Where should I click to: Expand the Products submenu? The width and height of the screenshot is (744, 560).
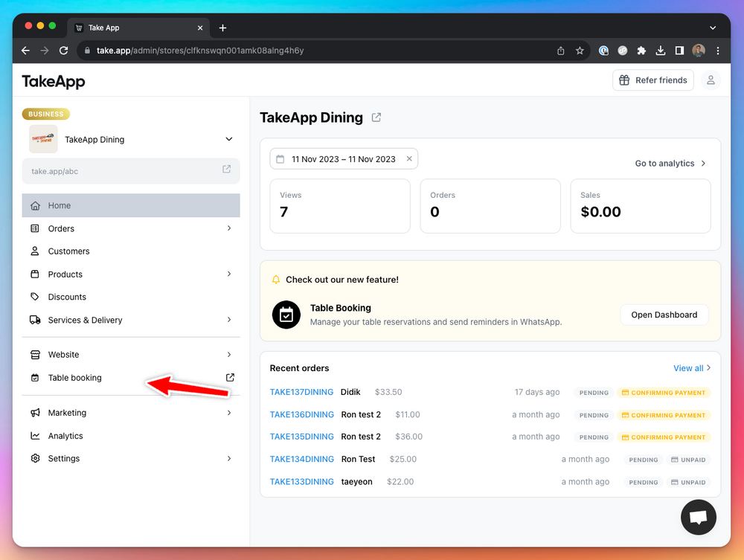pos(228,274)
